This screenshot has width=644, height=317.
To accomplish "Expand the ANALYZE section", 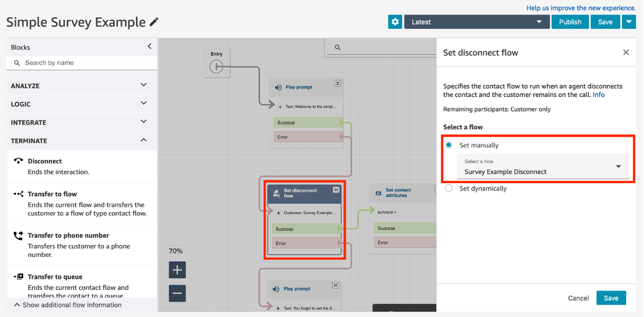I will pos(82,86).
